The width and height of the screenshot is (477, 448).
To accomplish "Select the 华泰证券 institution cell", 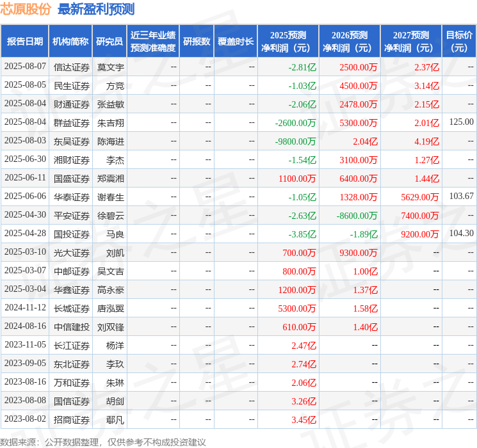I will pos(72,197).
